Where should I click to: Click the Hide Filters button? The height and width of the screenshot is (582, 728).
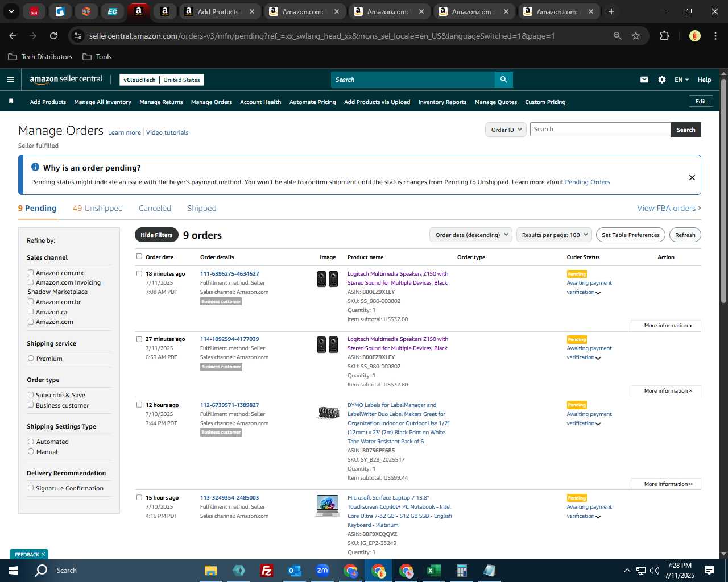point(156,235)
